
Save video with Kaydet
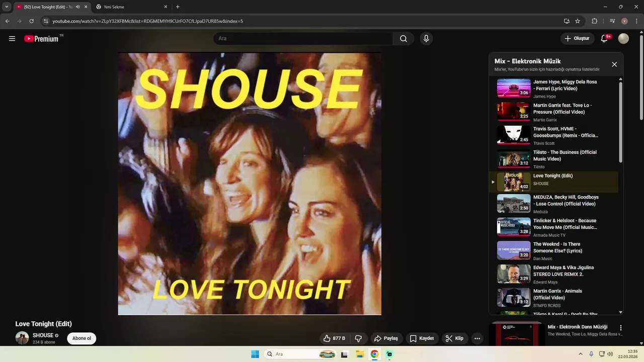pyautogui.click(x=422, y=338)
